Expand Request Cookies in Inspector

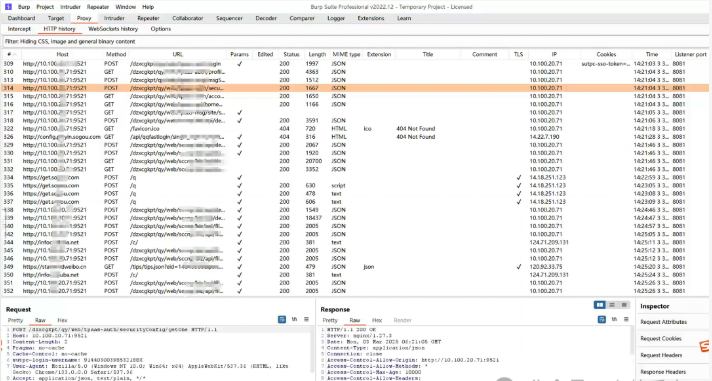(x=661, y=338)
